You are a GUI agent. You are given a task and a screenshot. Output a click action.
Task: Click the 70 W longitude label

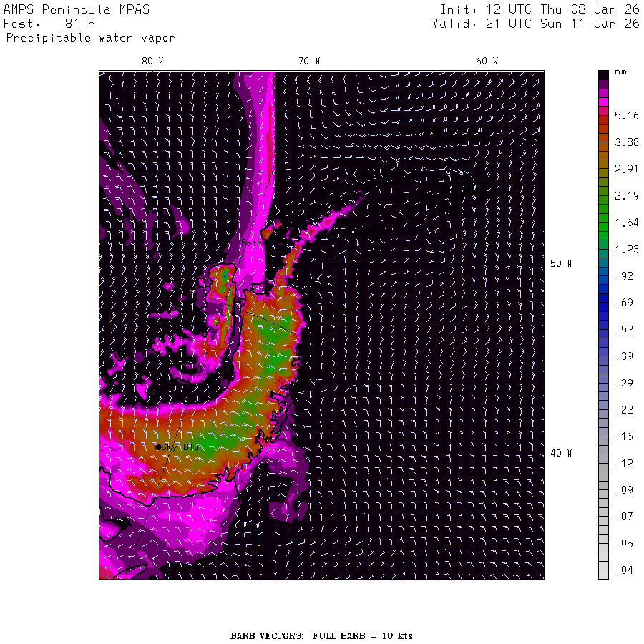309,62
